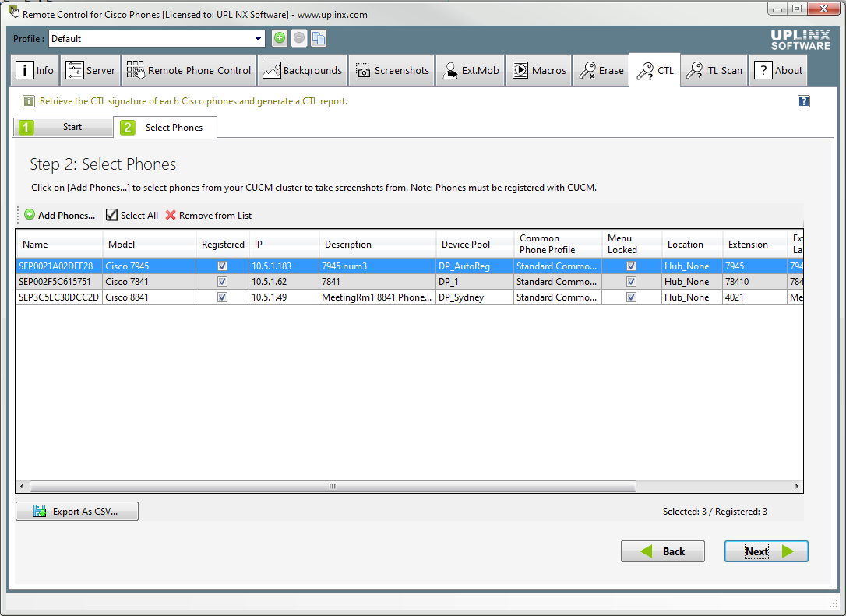Toggle Menu Locked checkbox for Cisco 8841 row
This screenshot has height=616, width=846.
pos(631,297)
